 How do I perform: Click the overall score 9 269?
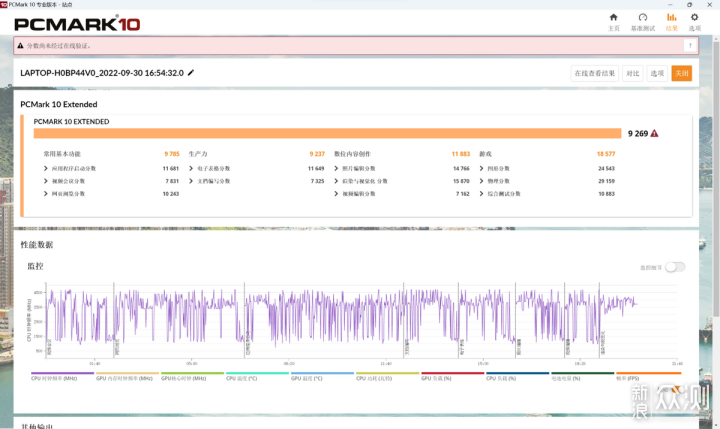click(x=638, y=133)
